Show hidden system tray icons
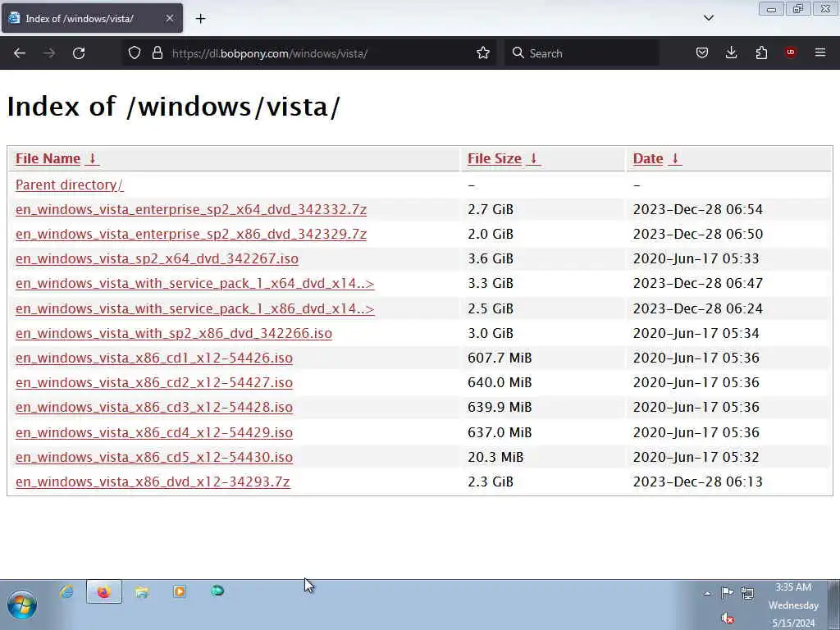The height and width of the screenshot is (630, 840). click(x=707, y=593)
